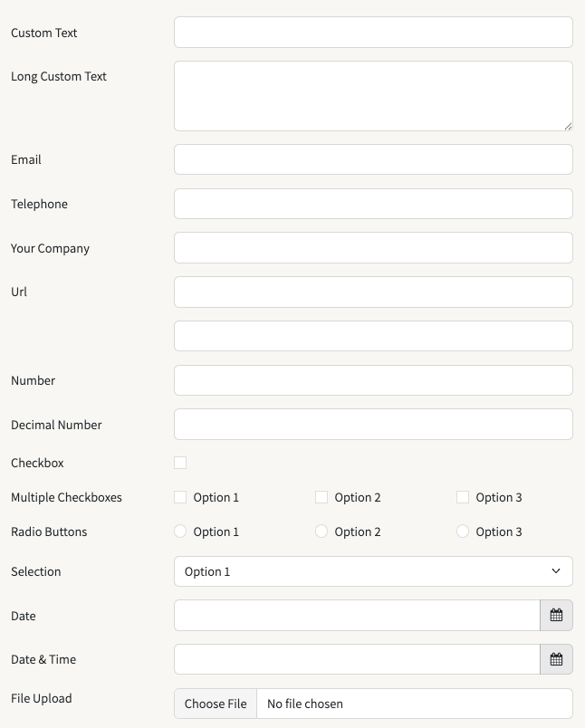Focus the Email input field
Screen dimensions: 585x728
(373, 158)
